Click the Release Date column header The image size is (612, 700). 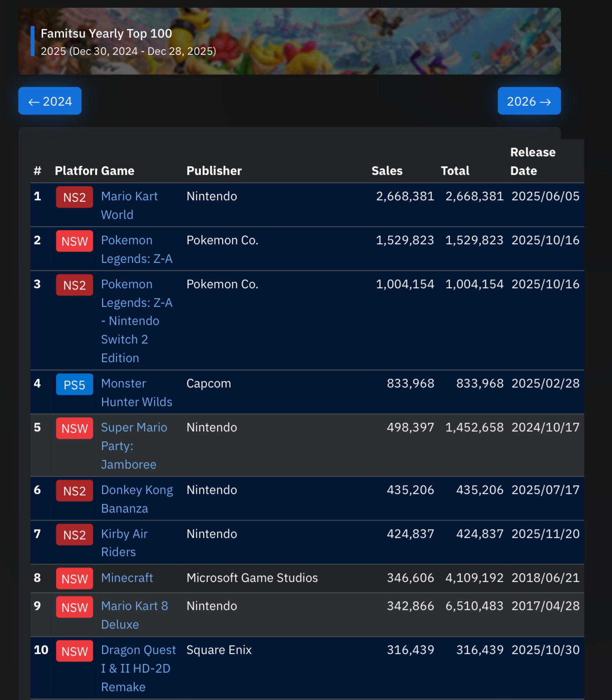tap(533, 161)
